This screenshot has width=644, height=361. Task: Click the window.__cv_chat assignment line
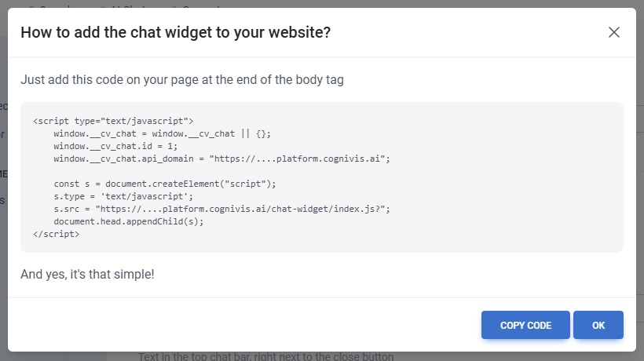coord(162,134)
